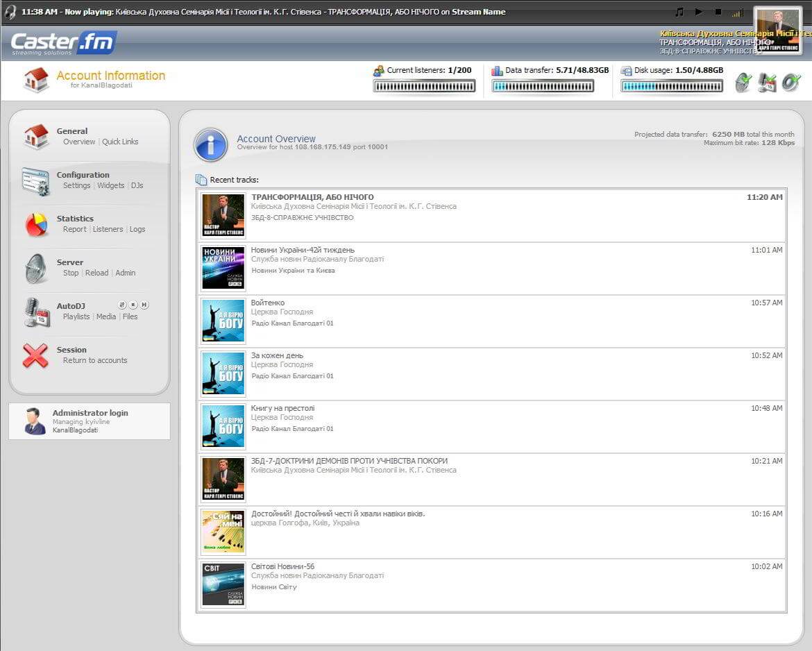Click the AutoDJ status icon in header
The width and height of the screenshot is (812, 651).
767,83
